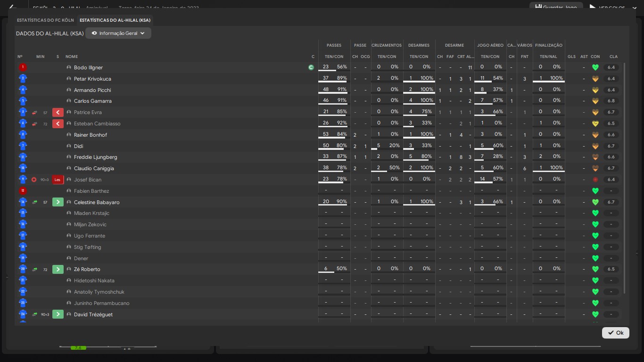Open Miljan Zekovic's player name link
644x362 pixels.
pyautogui.click(x=90, y=224)
